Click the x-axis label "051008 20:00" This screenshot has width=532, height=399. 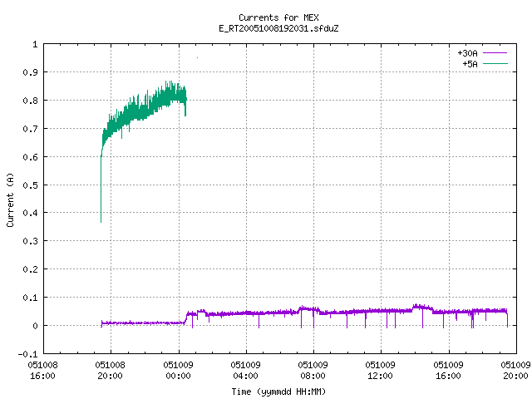[x=111, y=371]
